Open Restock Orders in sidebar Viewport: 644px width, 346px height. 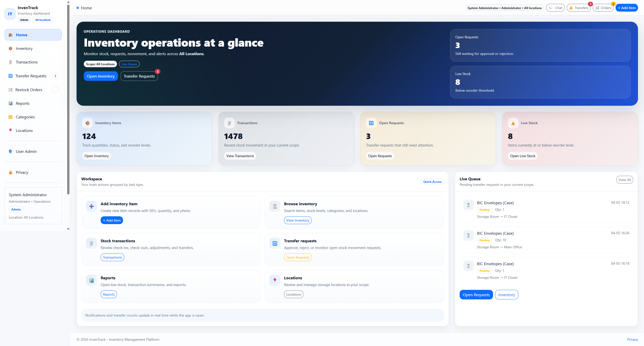[x=29, y=90]
